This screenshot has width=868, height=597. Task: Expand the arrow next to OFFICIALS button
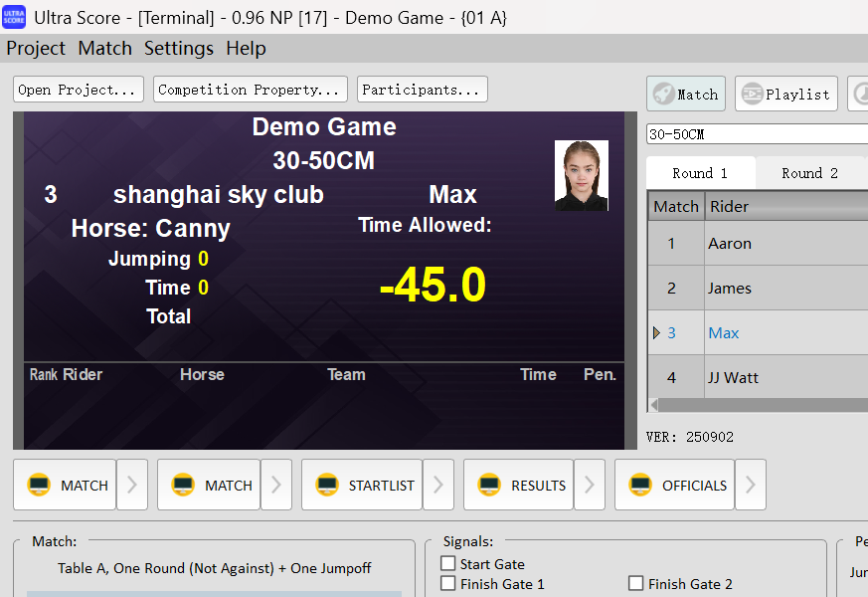click(751, 485)
